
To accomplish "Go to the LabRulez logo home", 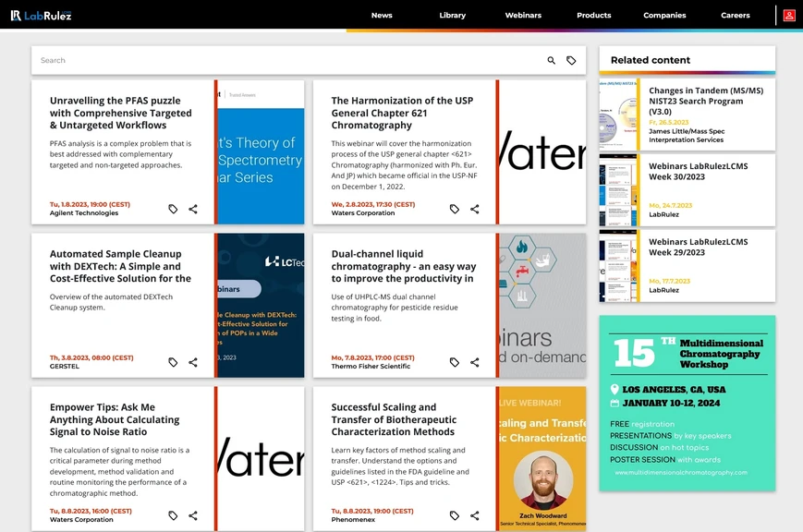I will [x=41, y=15].
